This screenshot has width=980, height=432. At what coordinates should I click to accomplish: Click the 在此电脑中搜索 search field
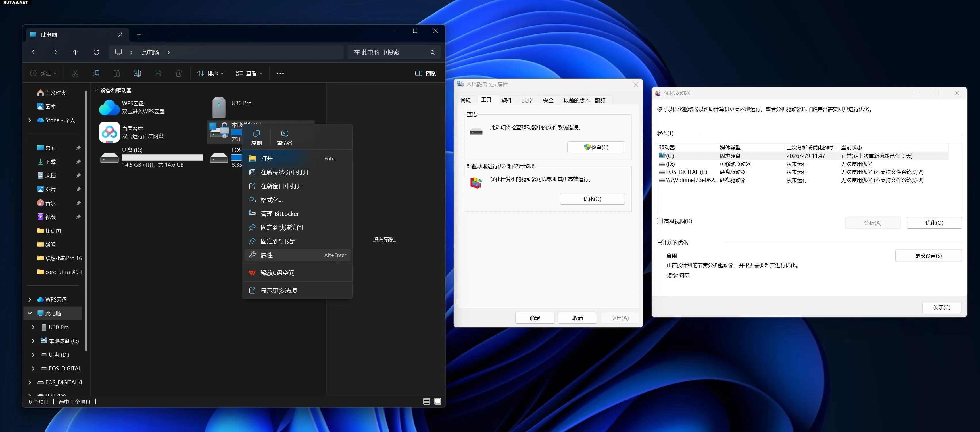pos(388,52)
